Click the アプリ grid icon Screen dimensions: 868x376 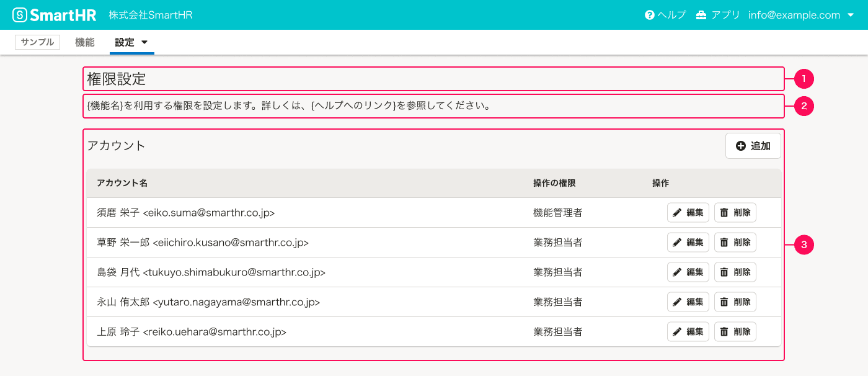click(x=701, y=14)
